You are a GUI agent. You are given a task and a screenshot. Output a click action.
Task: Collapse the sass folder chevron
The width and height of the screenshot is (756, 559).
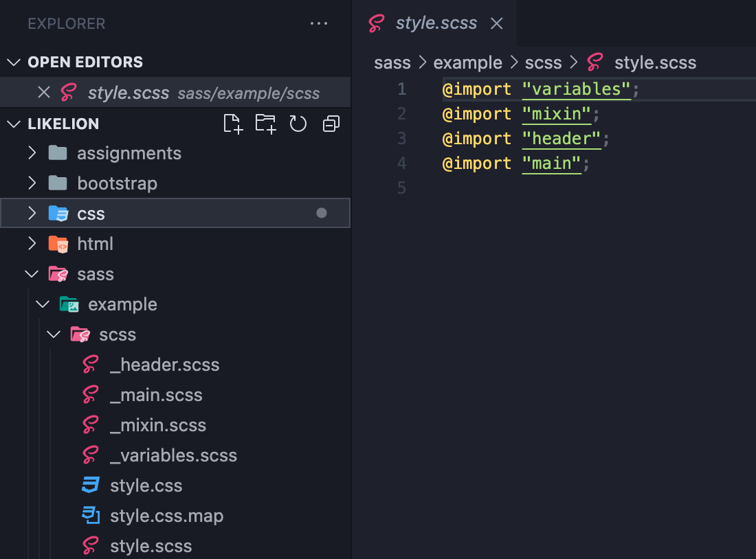32,273
